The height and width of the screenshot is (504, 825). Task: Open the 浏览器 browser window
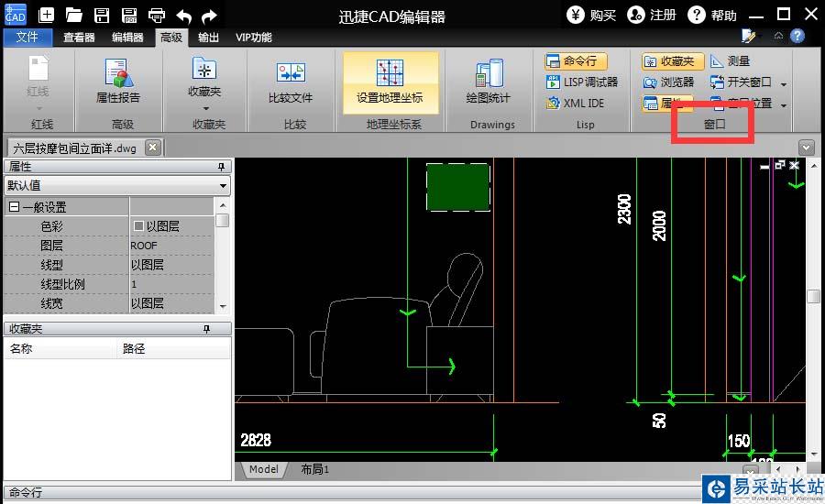pos(668,82)
